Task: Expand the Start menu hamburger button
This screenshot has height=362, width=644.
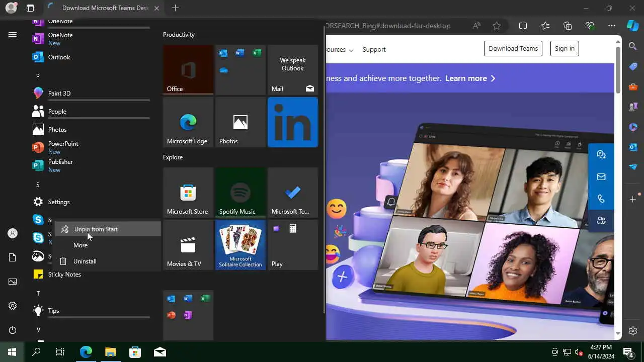Action: pyautogui.click(x=13, y=34)
